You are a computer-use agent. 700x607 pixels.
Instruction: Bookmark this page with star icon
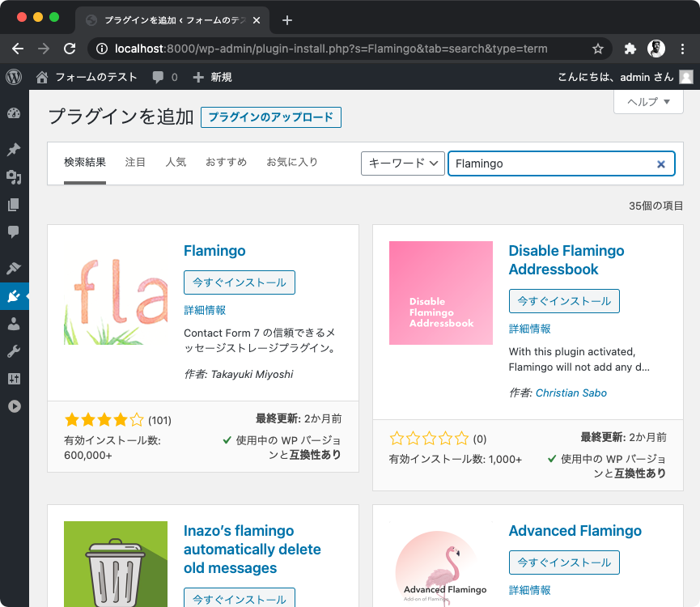(x=598, y=49)
